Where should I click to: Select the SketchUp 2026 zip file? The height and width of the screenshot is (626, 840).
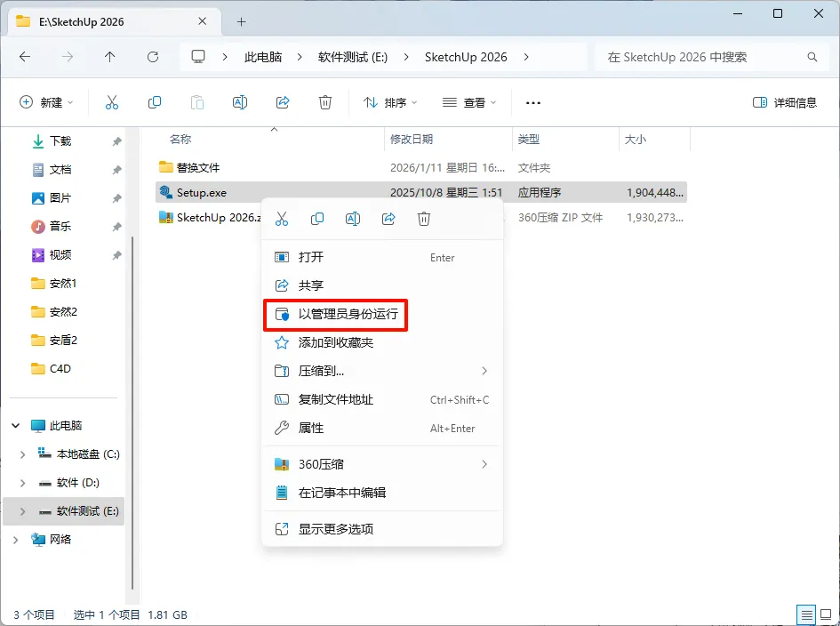[x=209, y=218]
